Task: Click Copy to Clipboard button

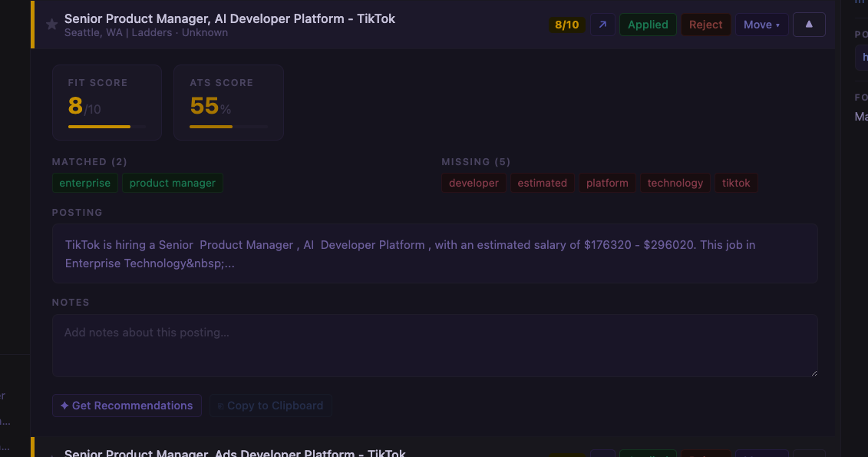Action: coord(270,406)
